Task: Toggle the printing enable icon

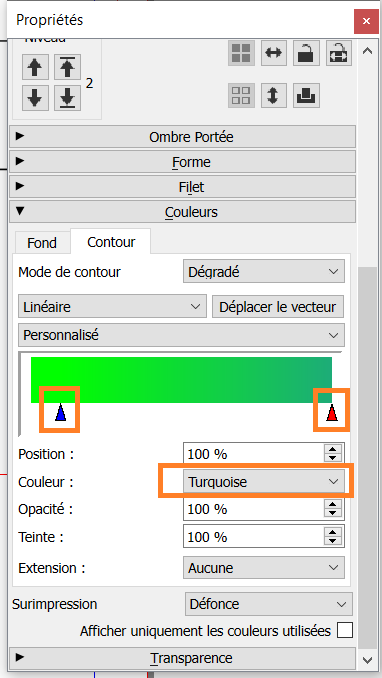Action: (x=306, y=95)
